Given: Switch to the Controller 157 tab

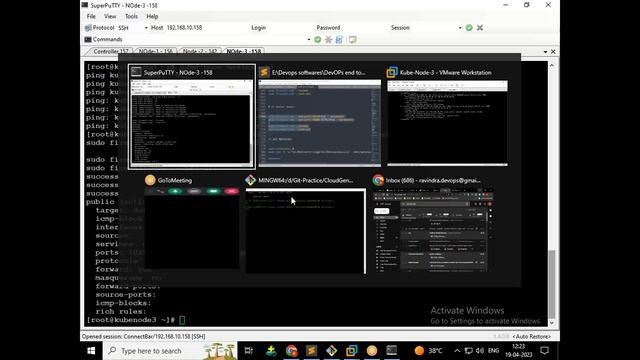Looking at the screenshot, I should (x=110, y=51).
